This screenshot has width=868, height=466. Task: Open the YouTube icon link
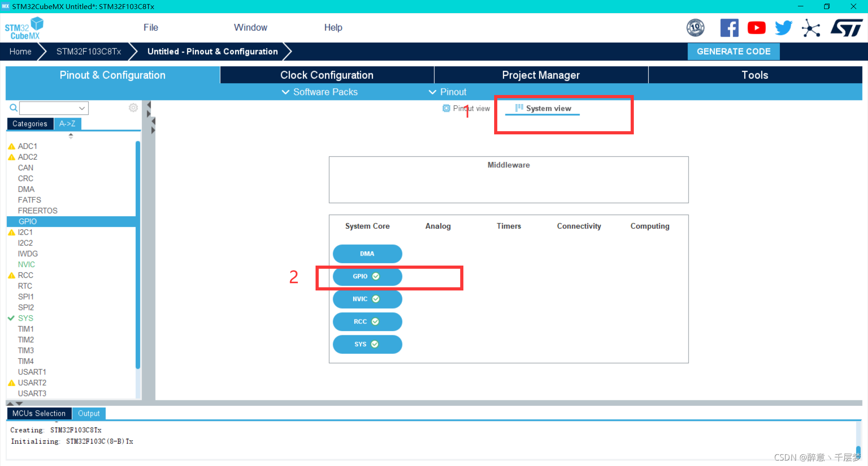click(x=756, y=28)
